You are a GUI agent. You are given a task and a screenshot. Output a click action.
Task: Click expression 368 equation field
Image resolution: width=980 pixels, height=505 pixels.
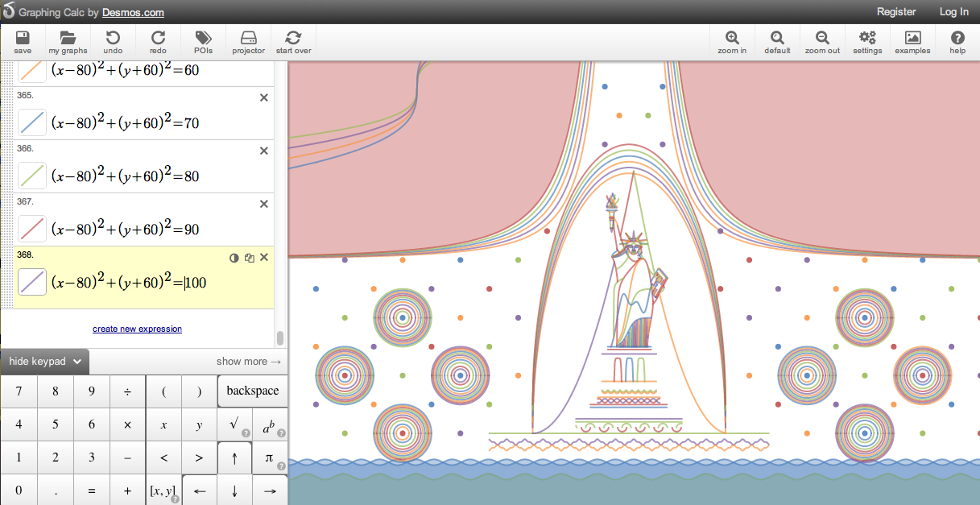point(129,282)
